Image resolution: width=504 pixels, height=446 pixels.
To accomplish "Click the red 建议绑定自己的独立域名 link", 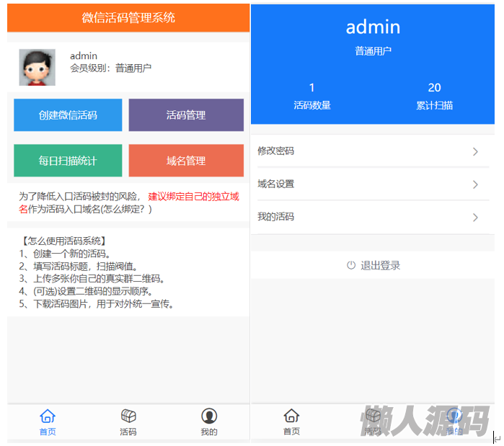I will [x=193, y=196].
